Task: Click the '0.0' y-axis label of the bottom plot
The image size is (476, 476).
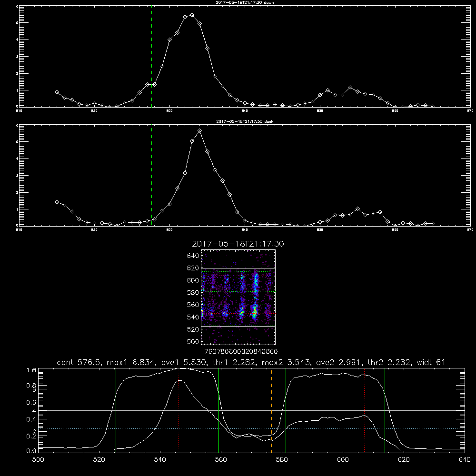Action: click(31, 451)
